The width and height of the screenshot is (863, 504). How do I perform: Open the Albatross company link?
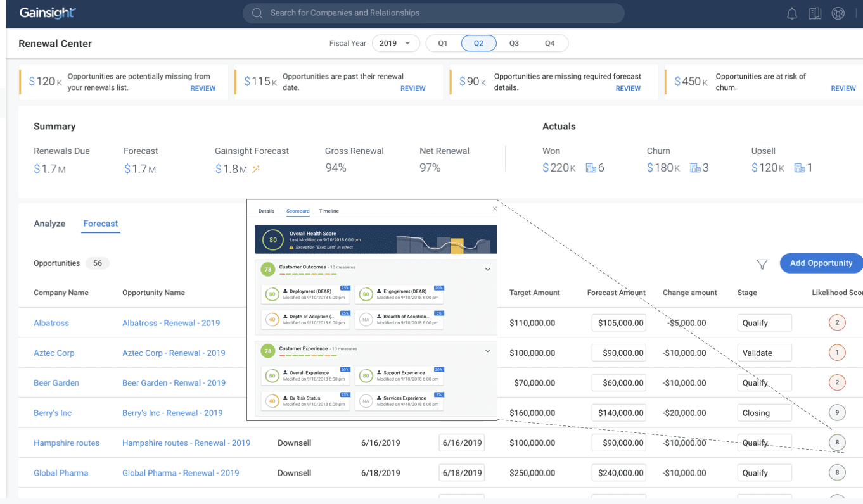click(51, 323)
